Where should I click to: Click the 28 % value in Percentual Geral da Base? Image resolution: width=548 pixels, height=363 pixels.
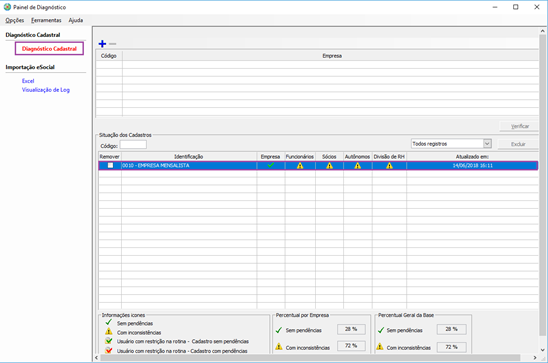[452, 329]
